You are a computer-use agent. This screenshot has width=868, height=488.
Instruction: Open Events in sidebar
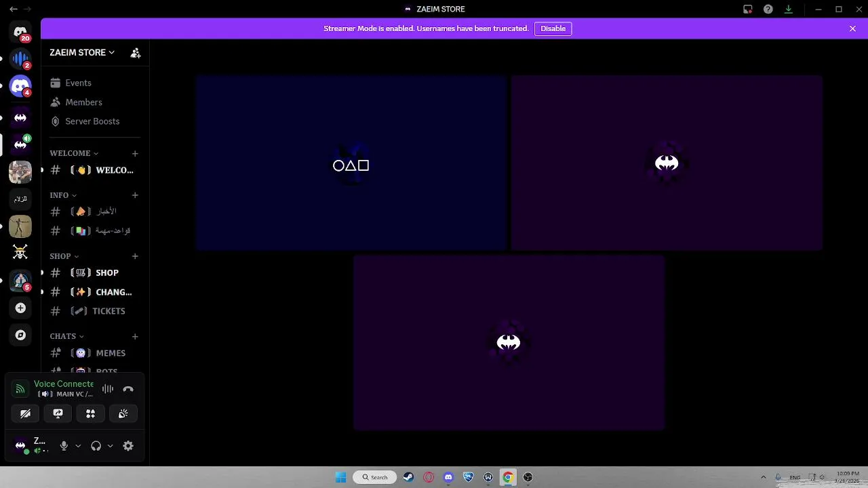pyautogui.click(x=94, y=83)
